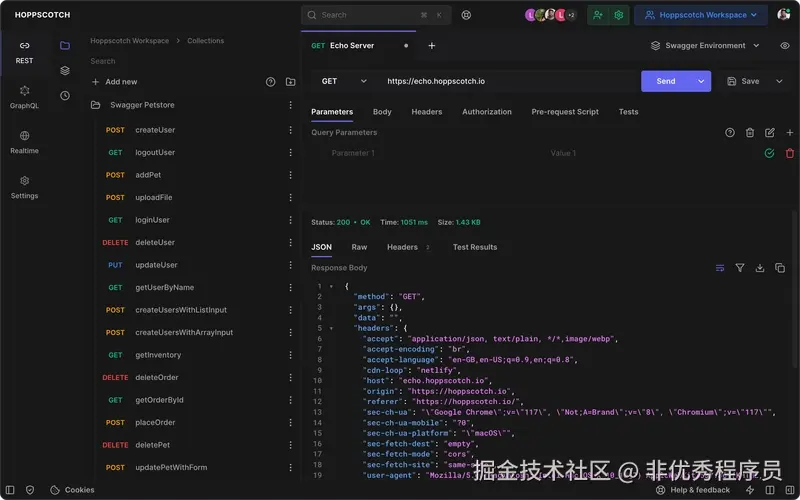Show the Collections folder panel

(65, 45)
